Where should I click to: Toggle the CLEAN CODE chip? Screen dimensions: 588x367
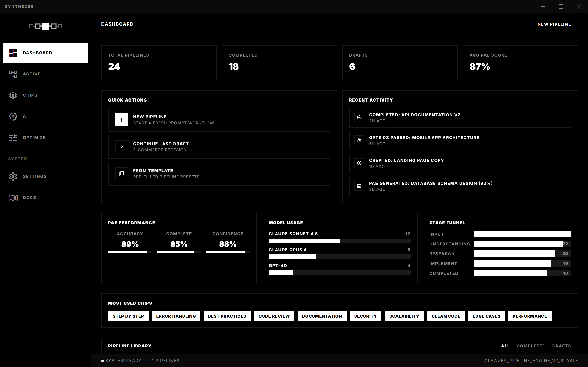pyautogui.click(x=446, y=316)
